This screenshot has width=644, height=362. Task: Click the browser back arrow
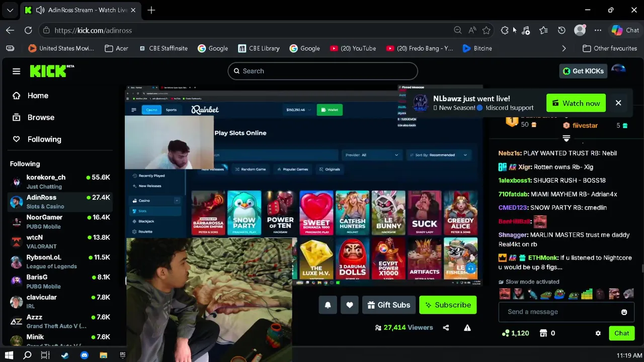tap(10, 30)
